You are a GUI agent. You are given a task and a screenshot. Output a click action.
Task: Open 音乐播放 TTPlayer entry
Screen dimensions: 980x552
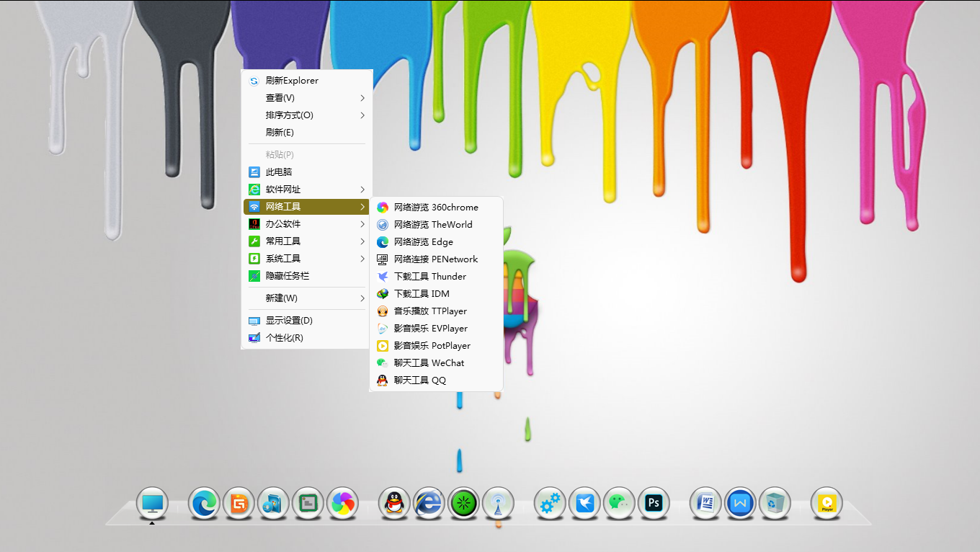pyautogui.click(x=436, y=311)
